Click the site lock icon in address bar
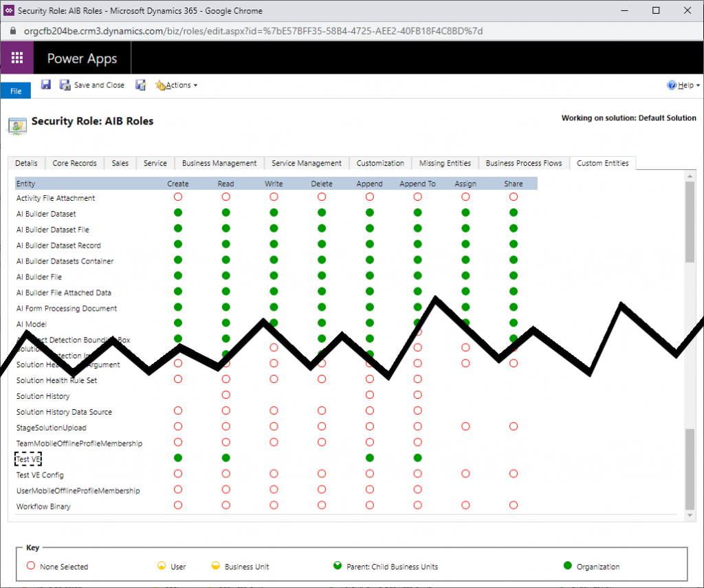Image resolution: width=704 pixels, height=588 pixels. (12, 31)
